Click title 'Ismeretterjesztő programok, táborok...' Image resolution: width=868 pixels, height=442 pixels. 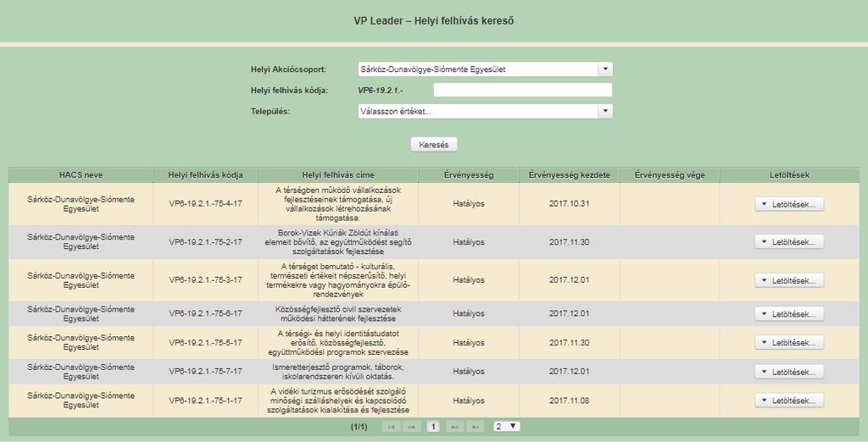[338, 372]
